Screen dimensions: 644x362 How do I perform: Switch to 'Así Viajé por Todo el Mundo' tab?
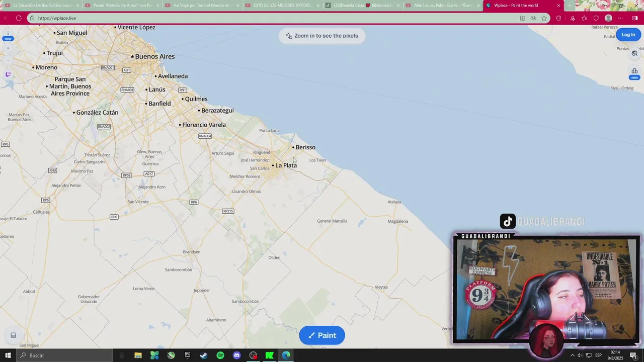(x=202, y=6)
